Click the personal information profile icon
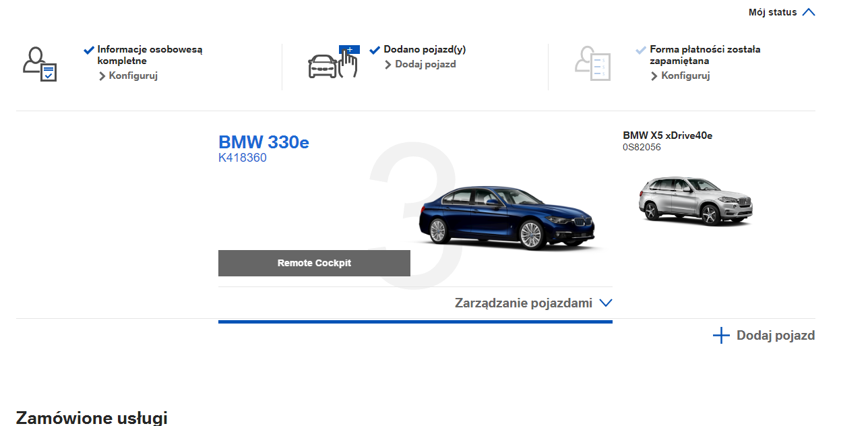This screenshot has width=868, height=426. (x=40, y=64)
